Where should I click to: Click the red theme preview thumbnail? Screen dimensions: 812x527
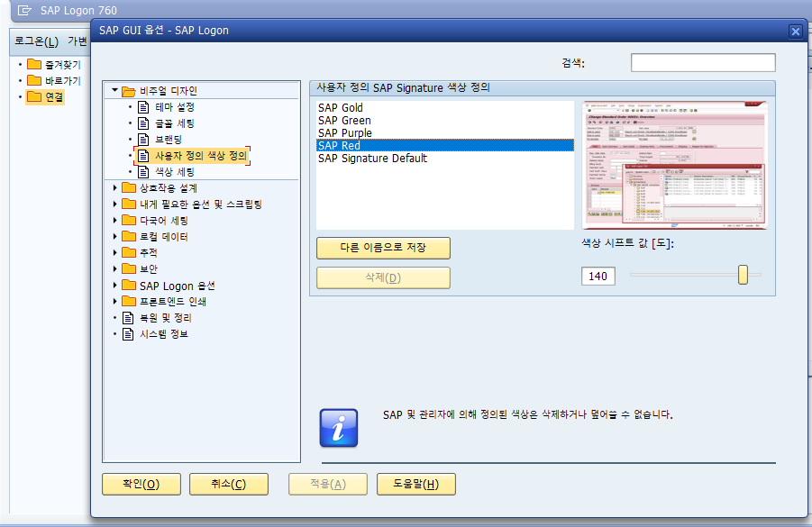click(675, 165)
